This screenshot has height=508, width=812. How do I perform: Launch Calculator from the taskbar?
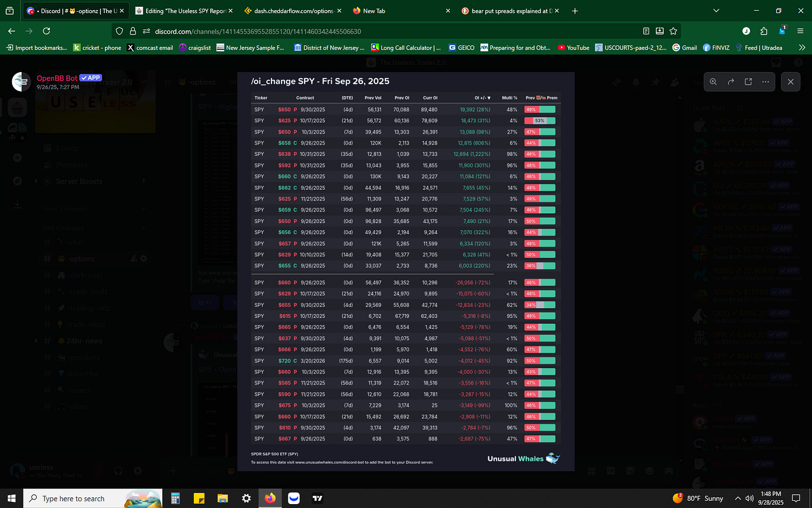(x=175, y=498)
